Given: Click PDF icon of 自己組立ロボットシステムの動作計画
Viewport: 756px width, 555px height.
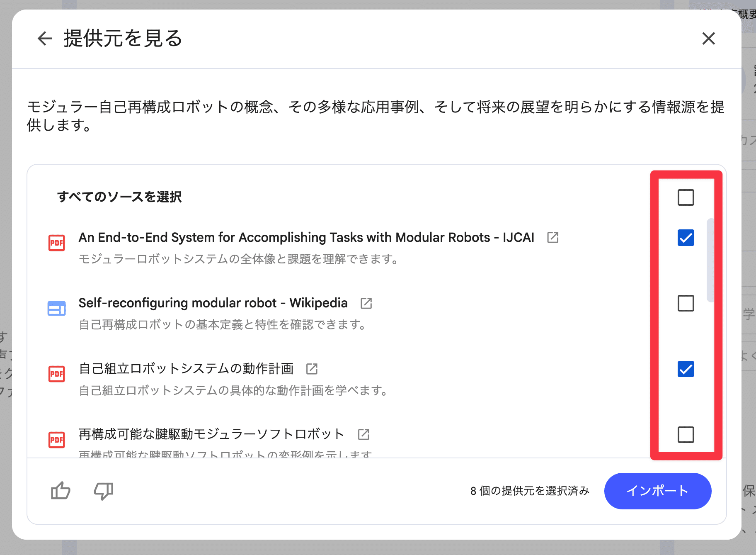Looking at the screenshot, I should coord(57,374).
